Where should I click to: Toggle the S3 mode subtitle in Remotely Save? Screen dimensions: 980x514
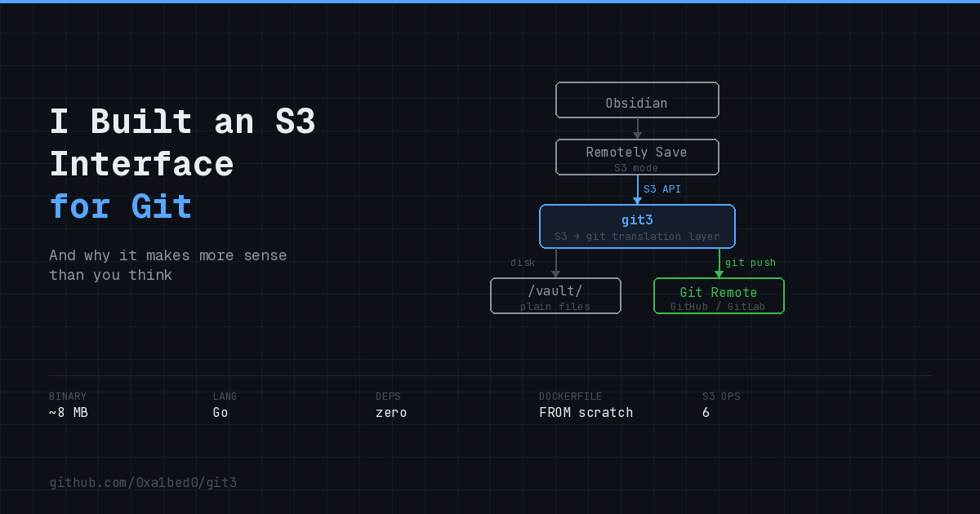(x=637, y=167)
